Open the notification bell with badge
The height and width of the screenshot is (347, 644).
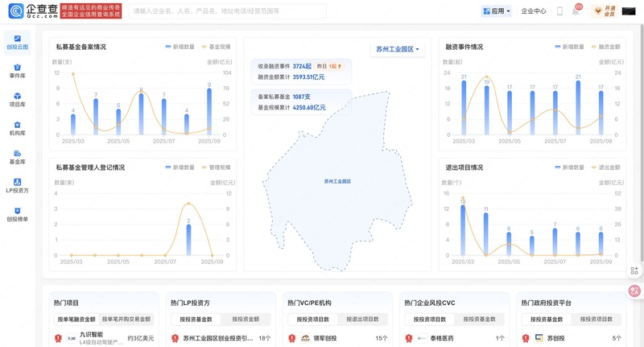(576, 11)
